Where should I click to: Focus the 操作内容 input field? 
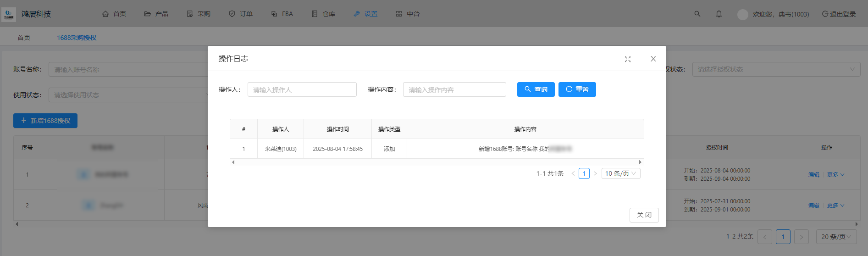click(454, 89)
